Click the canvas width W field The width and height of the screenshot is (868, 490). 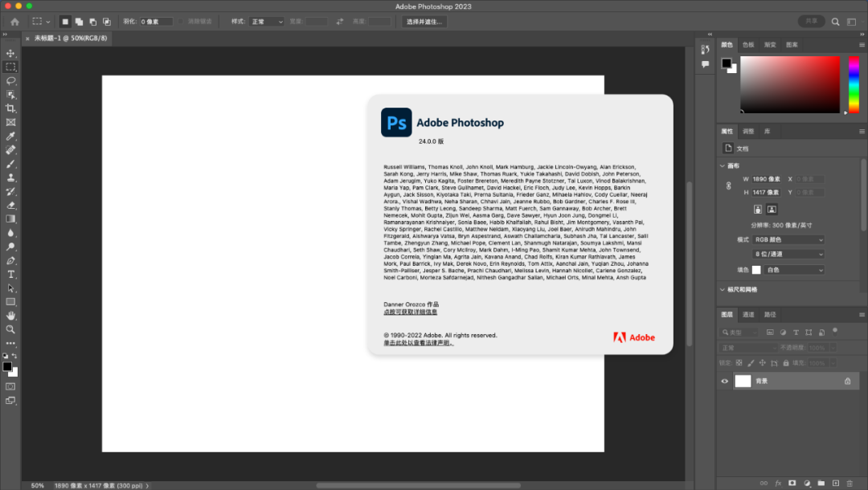click(767, 179)
